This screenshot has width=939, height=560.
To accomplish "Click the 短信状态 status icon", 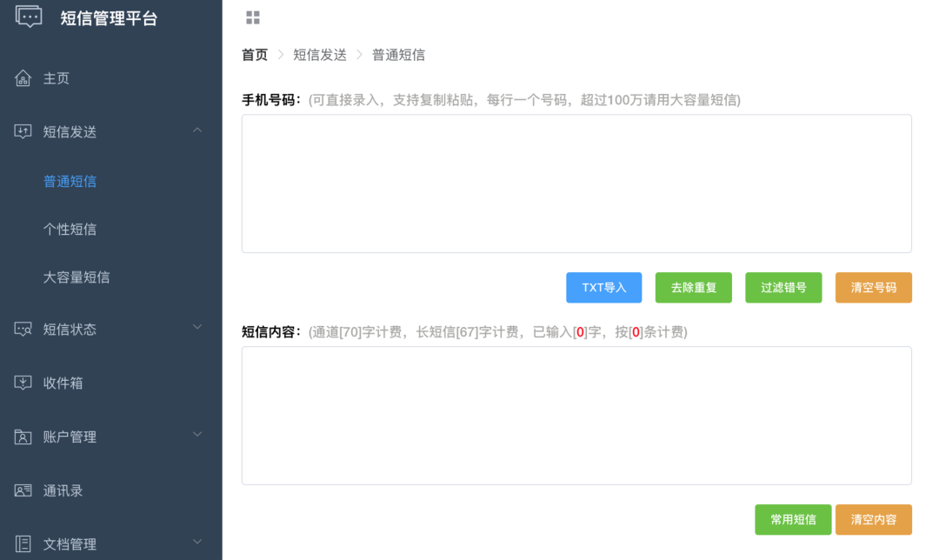I will pyautogui.click(x=23, y=330).
